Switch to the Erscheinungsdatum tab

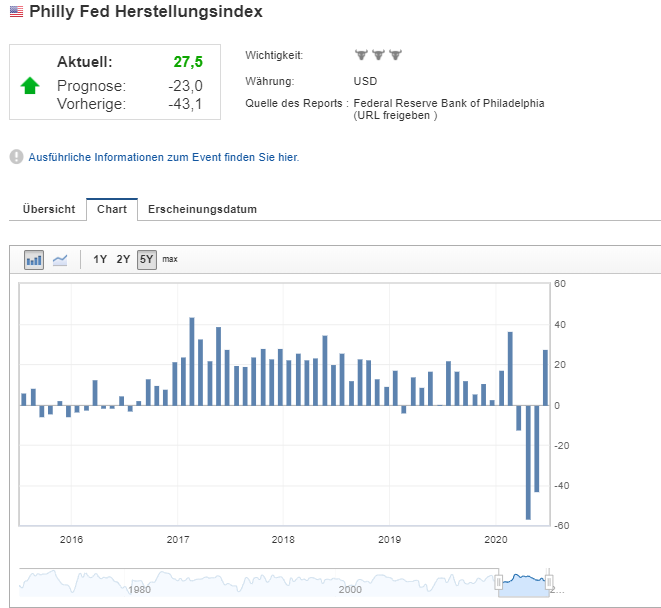[x=202, y=209]
